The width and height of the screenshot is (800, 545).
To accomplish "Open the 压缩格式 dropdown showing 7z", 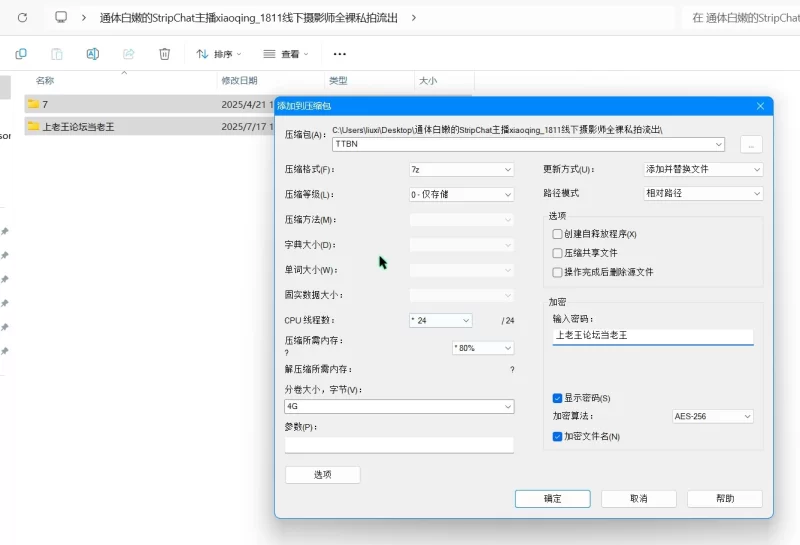I will click(461, 169).
